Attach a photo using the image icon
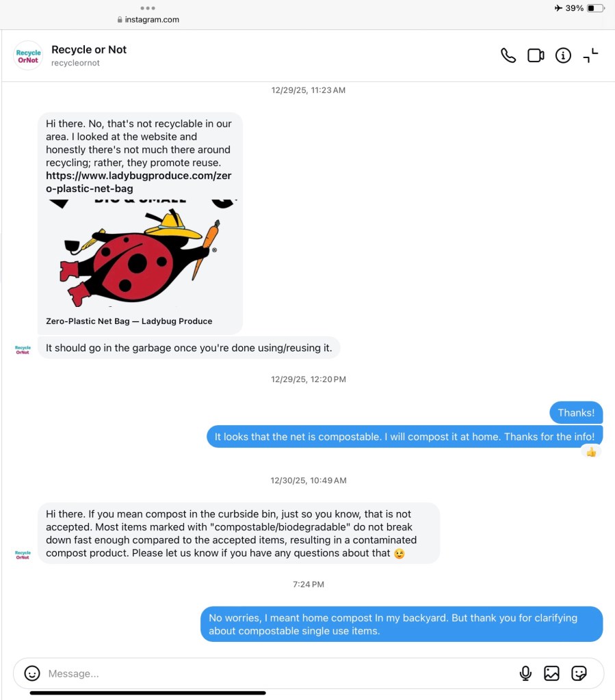615x700 pixels. (x=551, y=673)
